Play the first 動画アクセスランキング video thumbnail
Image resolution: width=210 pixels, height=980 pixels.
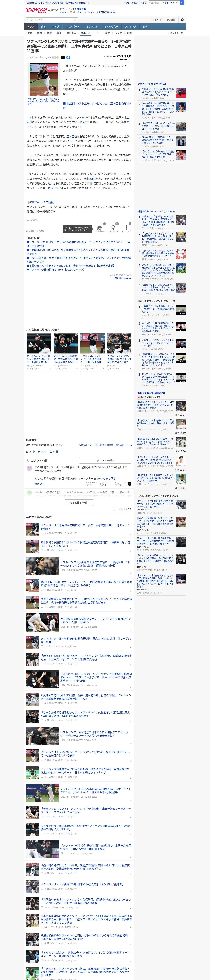tap(181, 309)
